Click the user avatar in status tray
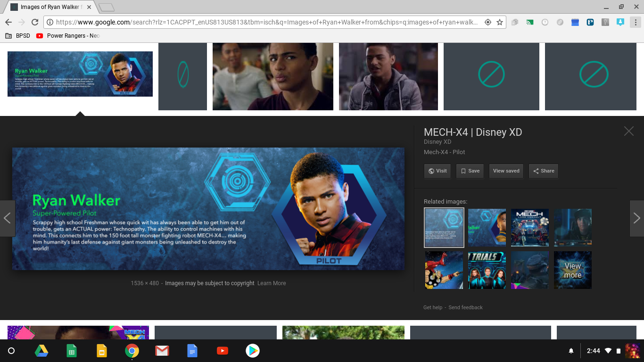This screenshot has height=362, width=644. [632, 351]
